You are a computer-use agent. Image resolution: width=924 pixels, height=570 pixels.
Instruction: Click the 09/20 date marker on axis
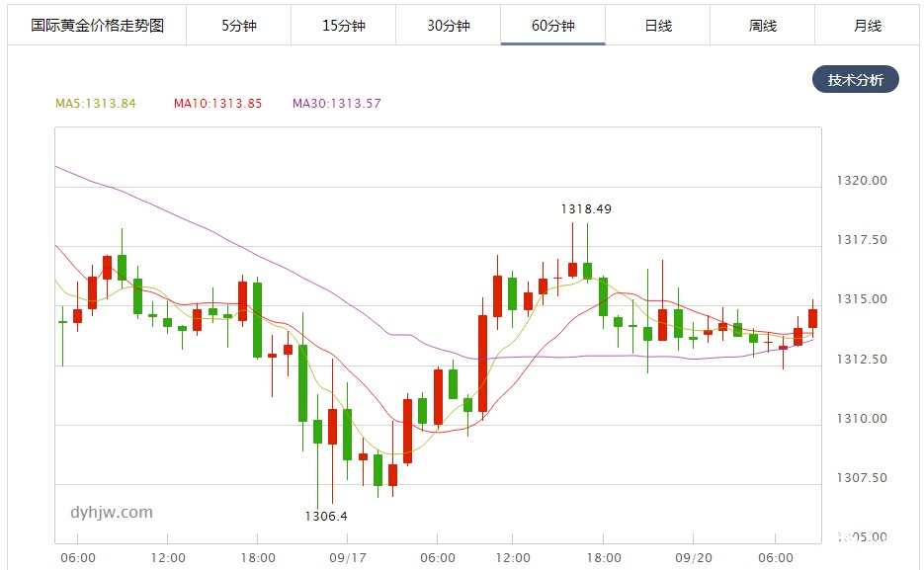click(694, 557)
